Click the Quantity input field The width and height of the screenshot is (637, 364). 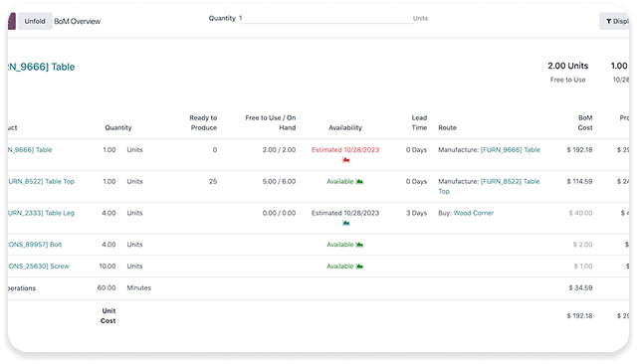click(x=325, y=18)
